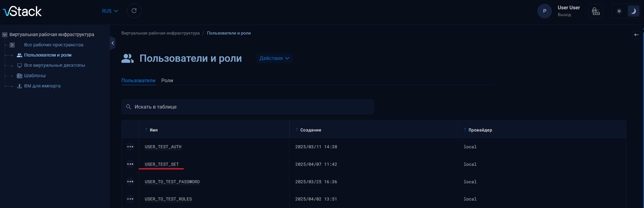
Task: Select Шаблоны in the sidebar tree
Action: (x=35, y=76)
